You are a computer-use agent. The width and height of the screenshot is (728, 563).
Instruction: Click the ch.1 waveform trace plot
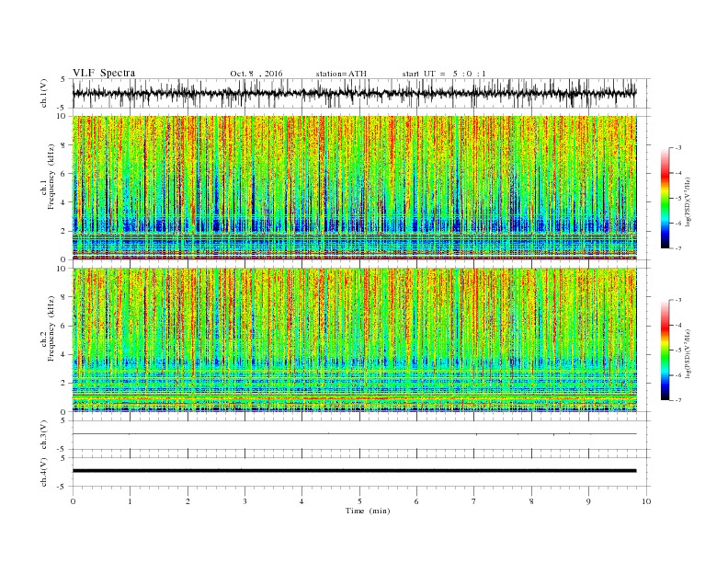[354, 93]
